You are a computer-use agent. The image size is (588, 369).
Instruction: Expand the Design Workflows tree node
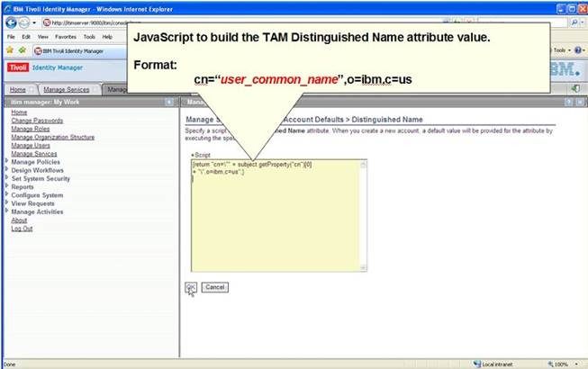6,169
